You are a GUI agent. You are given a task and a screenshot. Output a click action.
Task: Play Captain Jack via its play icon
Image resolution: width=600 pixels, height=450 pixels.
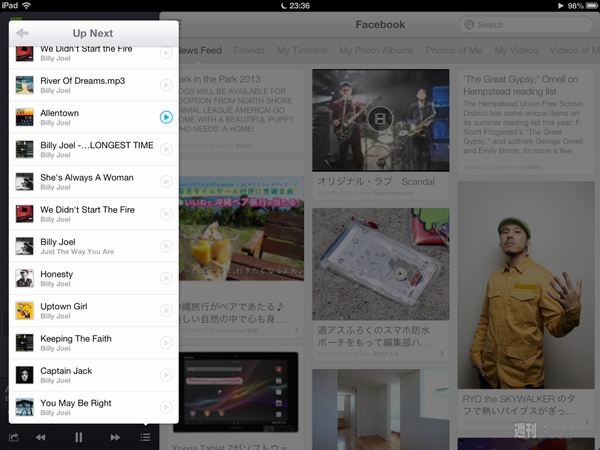click(x=166, y=375)
